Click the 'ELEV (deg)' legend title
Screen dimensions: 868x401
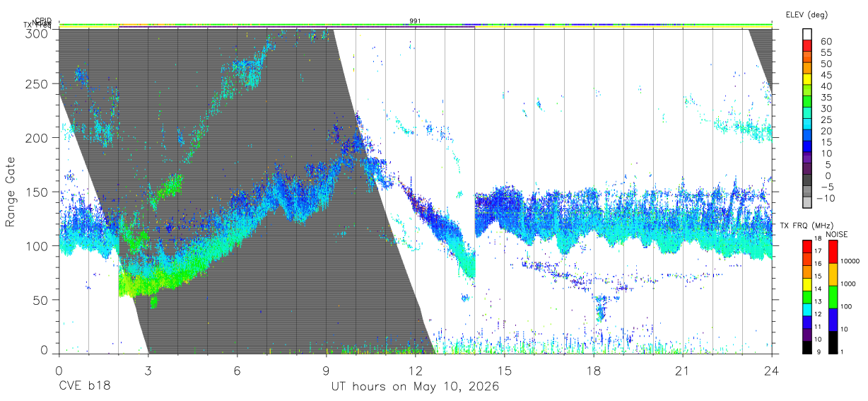[x=807, y=14]
